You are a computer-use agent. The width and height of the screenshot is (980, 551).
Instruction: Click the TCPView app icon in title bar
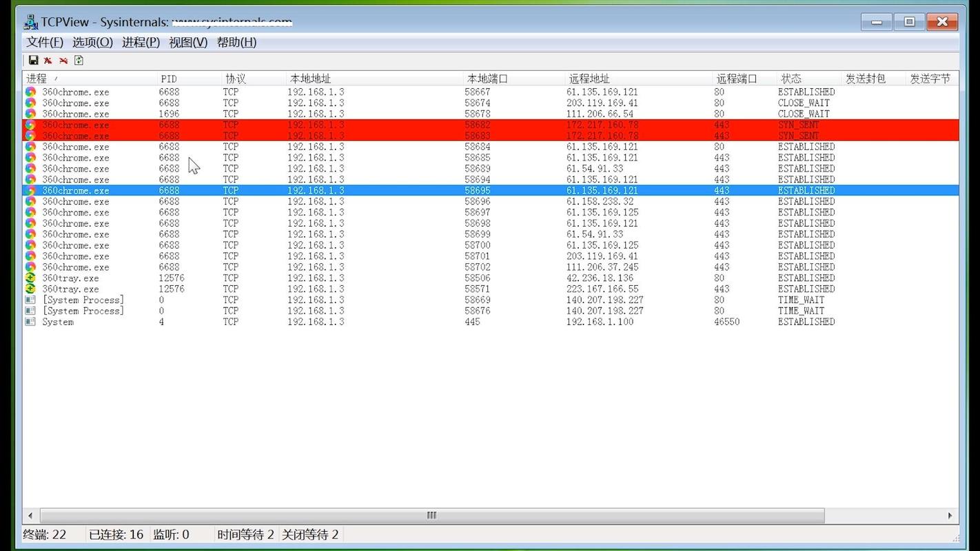click(x=31, y=22)
